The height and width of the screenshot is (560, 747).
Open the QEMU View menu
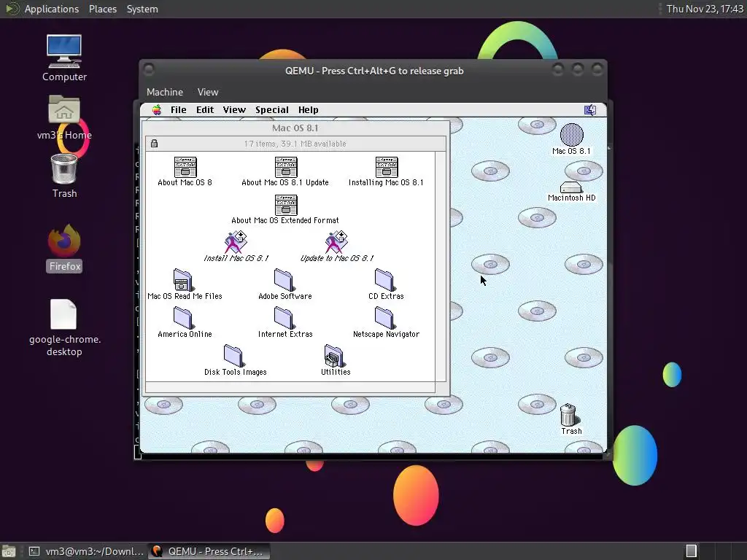click(208, 92)
